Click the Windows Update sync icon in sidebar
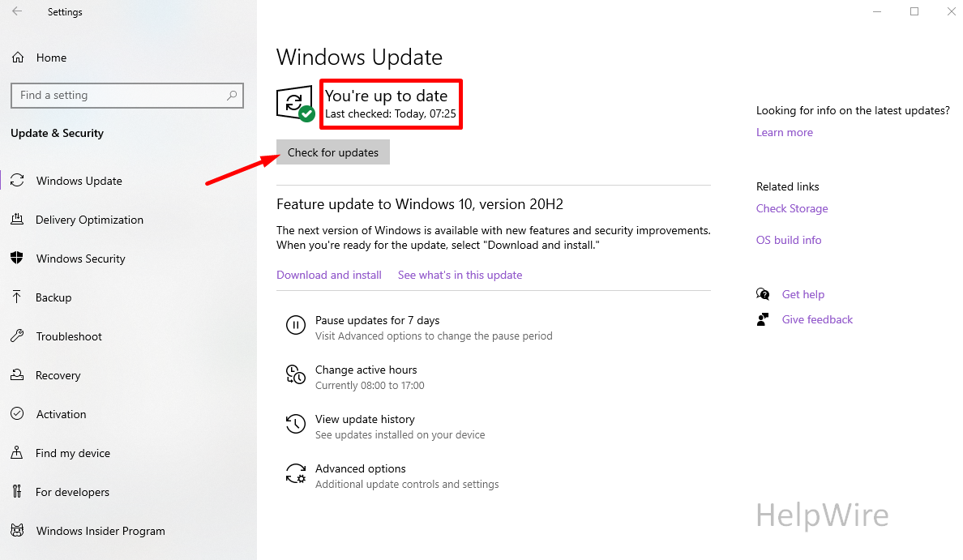Viewport: 963px width, 560px height. click(x=17, y=181)
